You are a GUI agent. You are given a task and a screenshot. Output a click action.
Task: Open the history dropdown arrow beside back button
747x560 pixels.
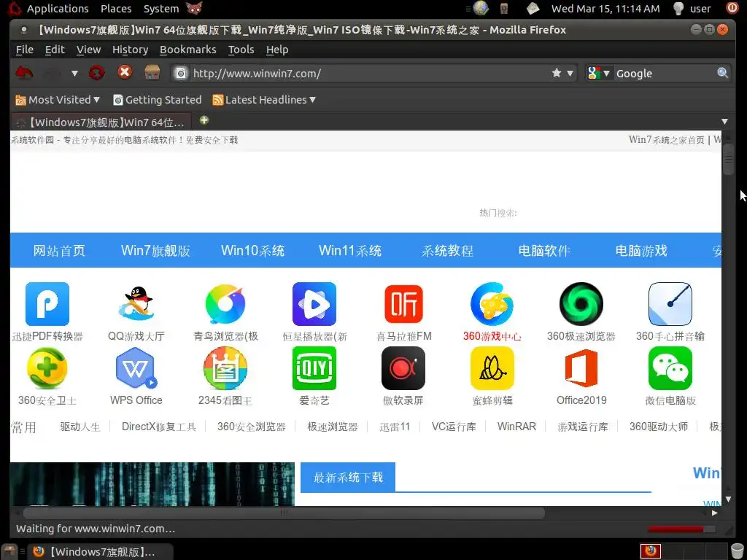tap(74, 74)
